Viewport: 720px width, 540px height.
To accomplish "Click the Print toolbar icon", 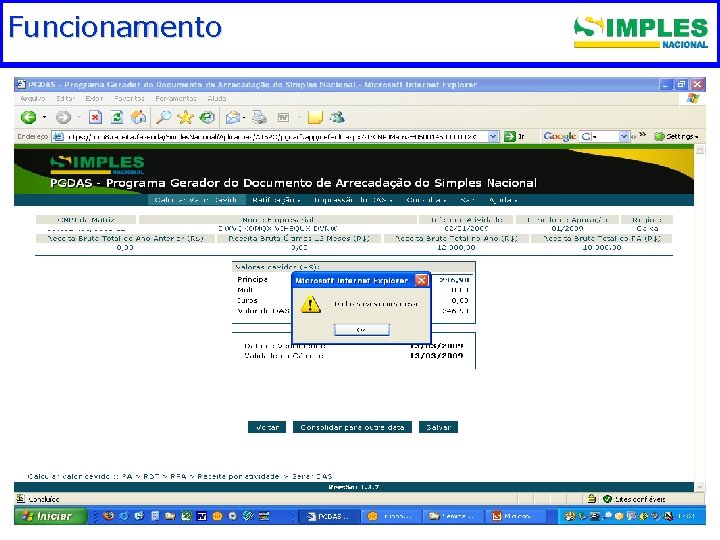I will coord(259,118).
